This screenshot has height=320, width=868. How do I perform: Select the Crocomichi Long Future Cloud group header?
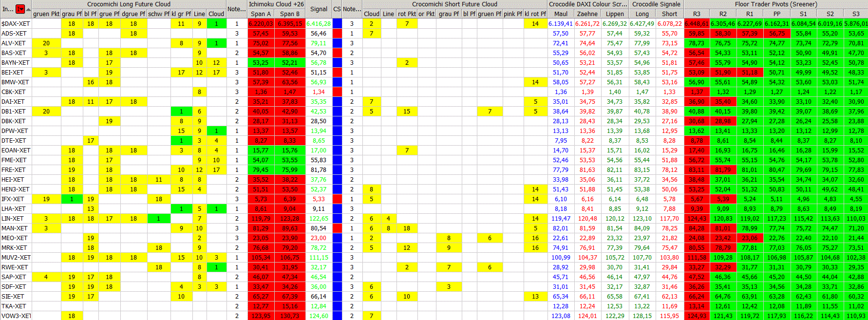point(129,4)
